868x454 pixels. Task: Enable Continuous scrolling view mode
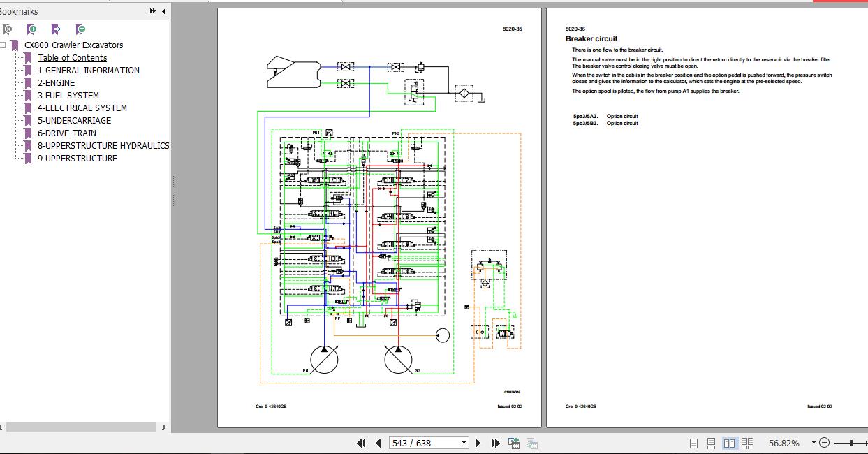(x=712, y=443)
